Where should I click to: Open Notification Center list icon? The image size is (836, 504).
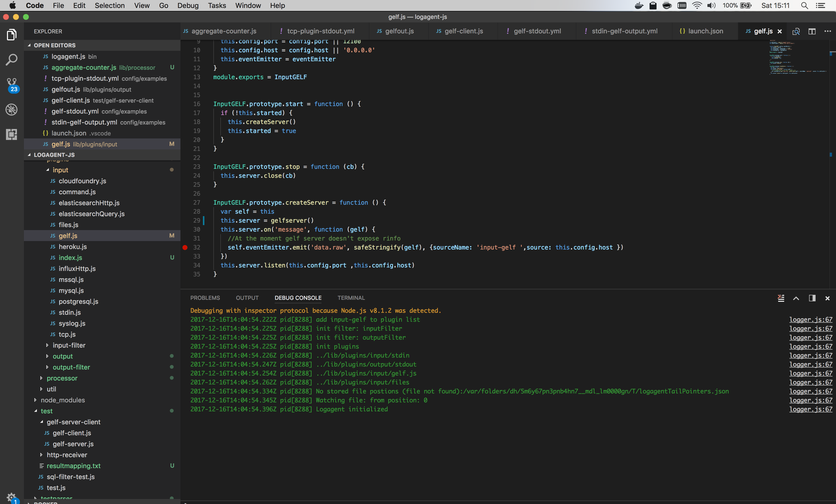[x=820, y=5]
